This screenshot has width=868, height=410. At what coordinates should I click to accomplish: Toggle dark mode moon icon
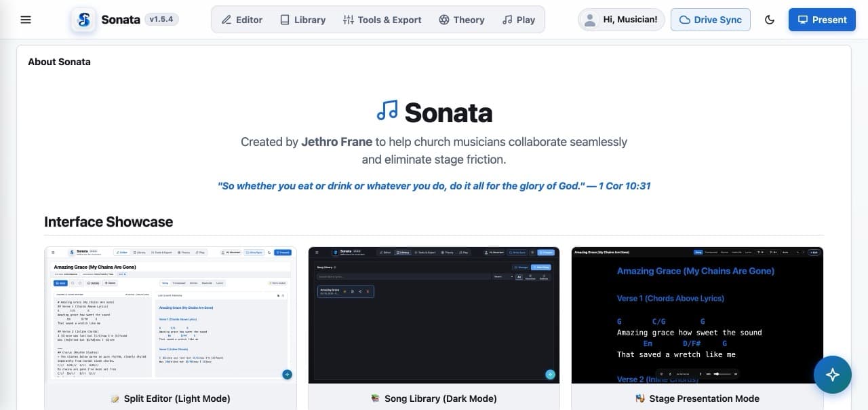(x=770, y=20)
